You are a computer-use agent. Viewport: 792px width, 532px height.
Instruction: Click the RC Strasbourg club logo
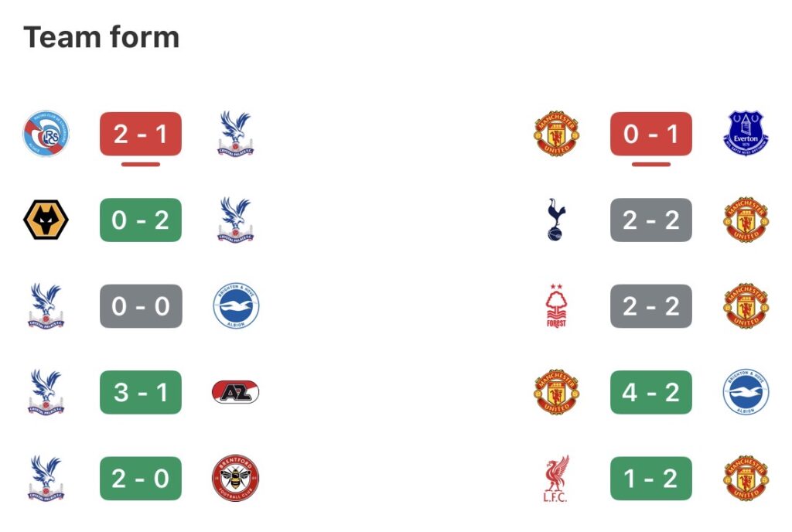click(x=46, y=134)
